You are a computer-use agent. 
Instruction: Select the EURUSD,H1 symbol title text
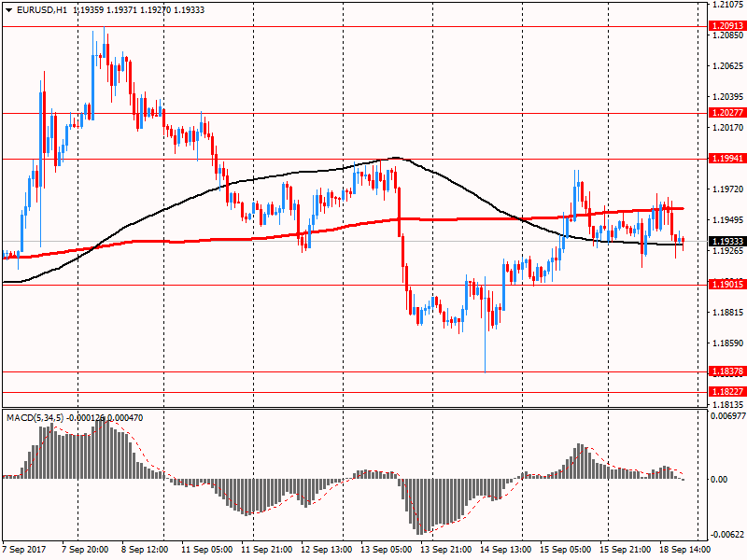pos(41,10)
